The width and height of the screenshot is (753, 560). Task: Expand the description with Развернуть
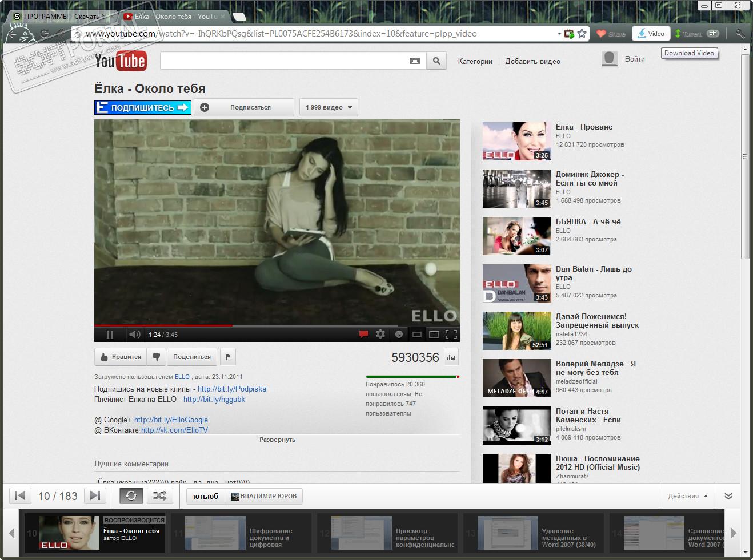[x=277, y=440]
